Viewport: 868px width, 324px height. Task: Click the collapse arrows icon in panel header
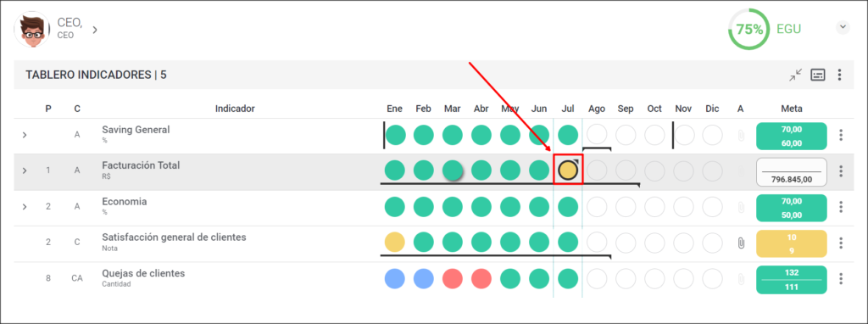point(795,75)
